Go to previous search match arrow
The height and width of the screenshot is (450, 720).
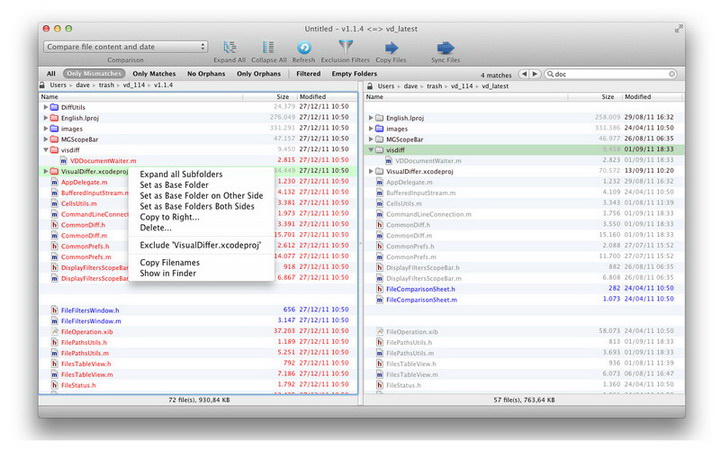(523, 74)
